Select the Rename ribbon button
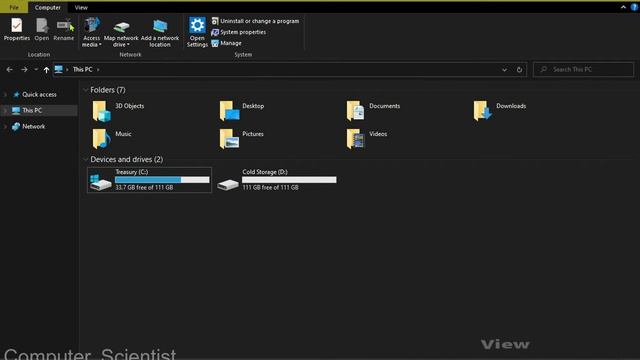This screenshot has width=640, height=360. (x=64, y=29)
